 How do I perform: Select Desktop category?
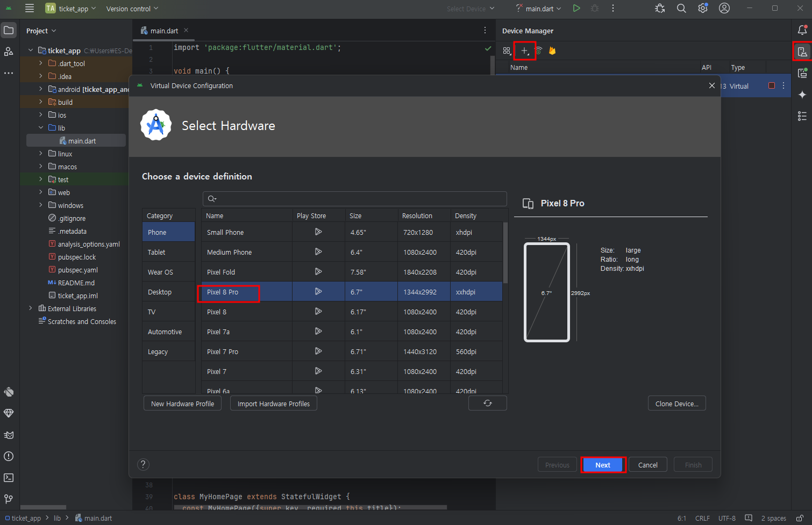[168, 292]
